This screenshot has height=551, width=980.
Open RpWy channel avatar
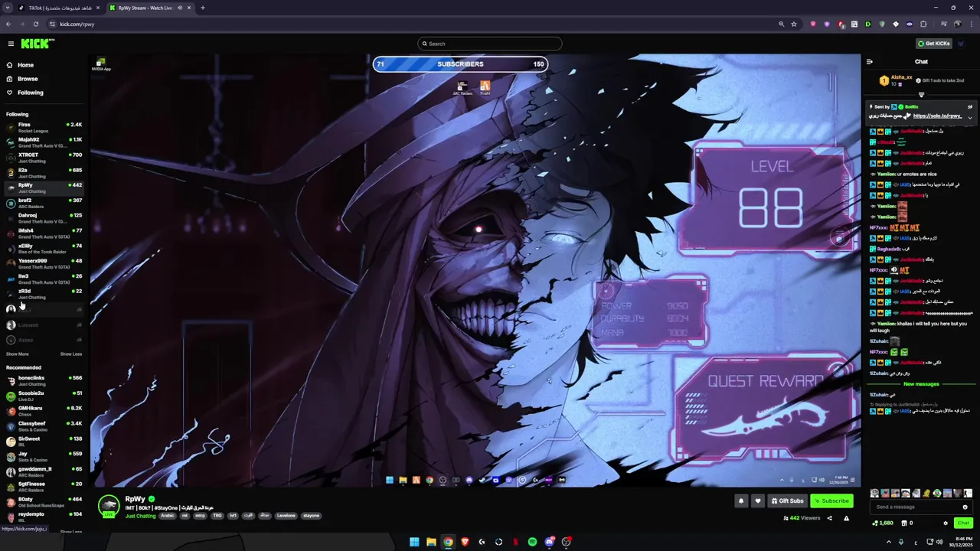click(109, 506)
